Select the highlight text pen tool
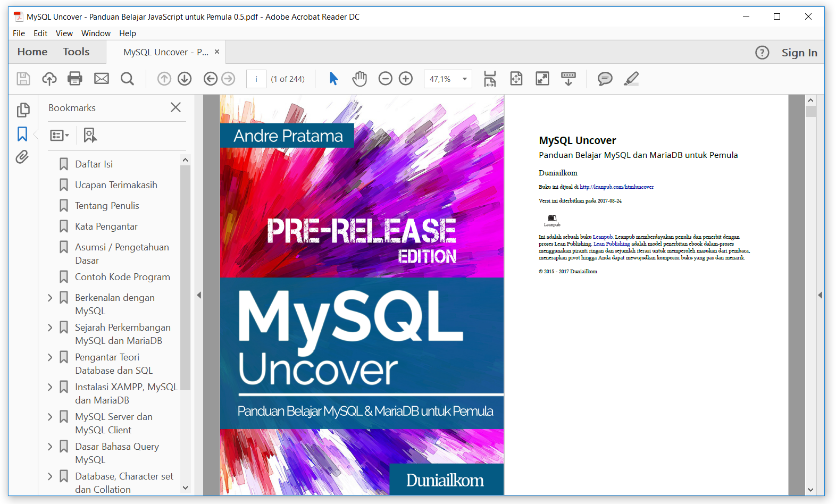 coord(631,79)
